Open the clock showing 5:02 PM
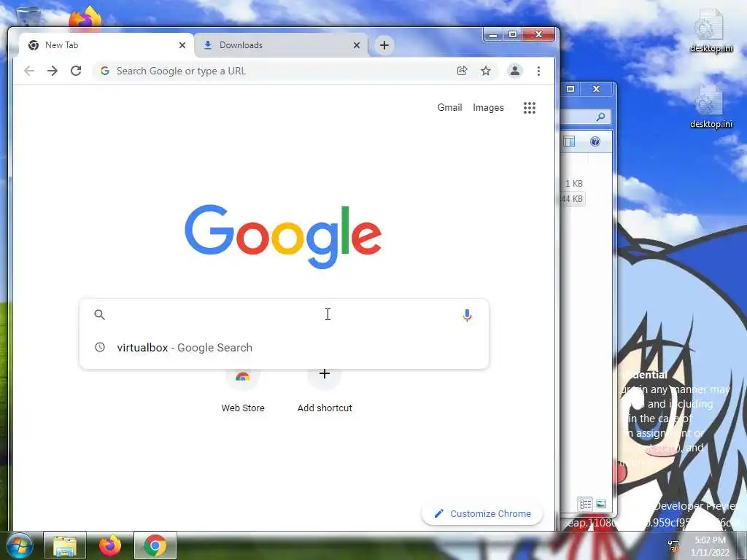Viewport: 747px width, 560px height. tap(711, 546)
